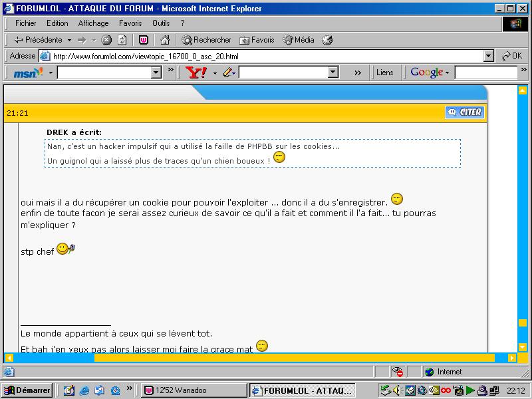Click the Démarrer start button

(x=27, y=390)
